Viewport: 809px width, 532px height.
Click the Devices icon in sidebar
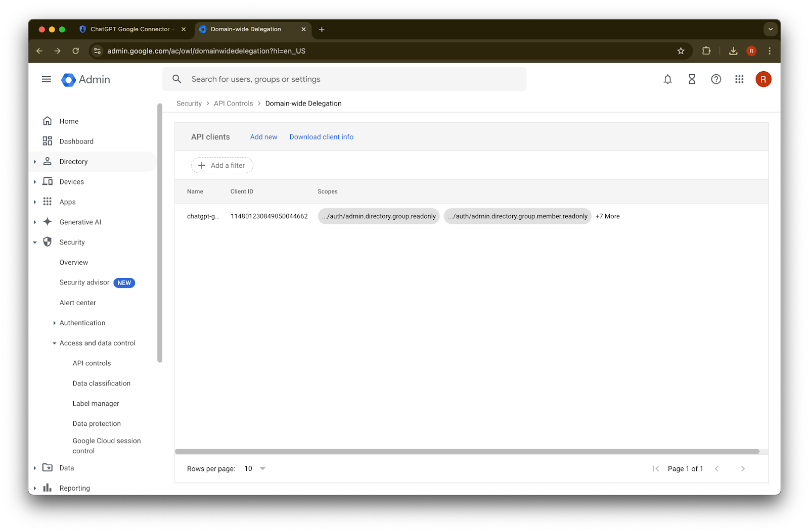click(48, 181)
